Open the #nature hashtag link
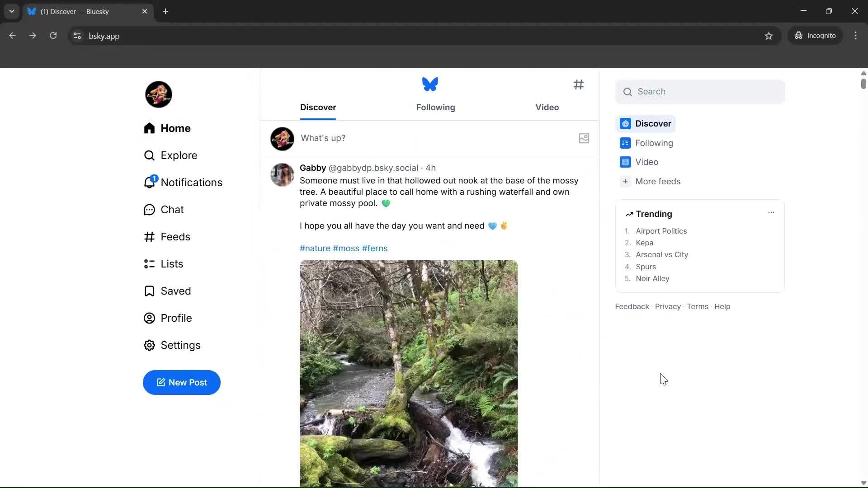The height and width of the screenshot is (488, 868). [314, 248]
